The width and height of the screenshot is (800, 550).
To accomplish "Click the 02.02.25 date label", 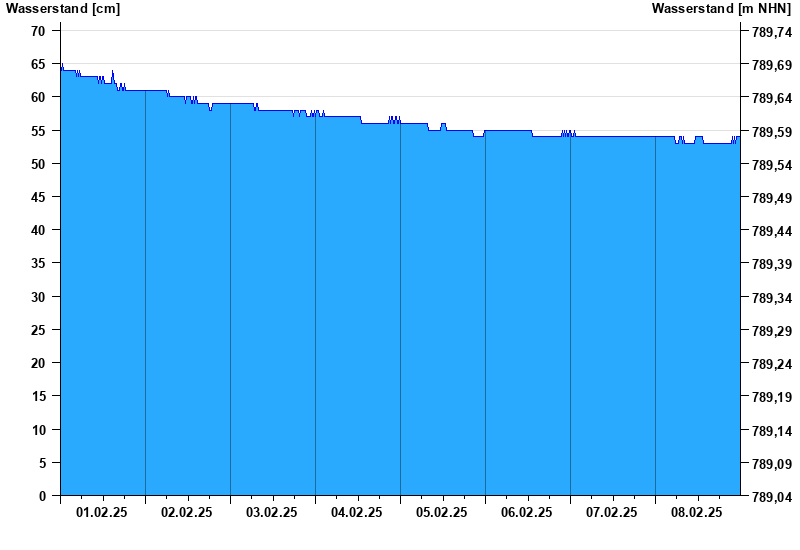I will point(187,512).
